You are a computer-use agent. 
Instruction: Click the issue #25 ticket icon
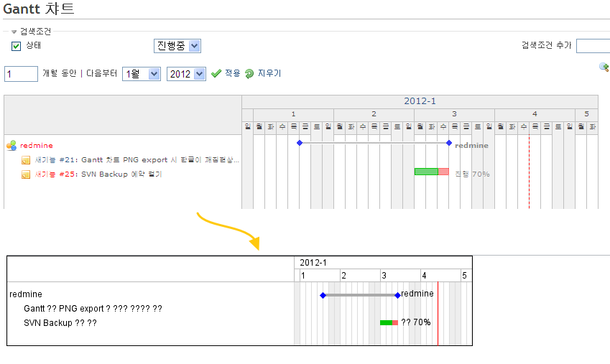26,174
